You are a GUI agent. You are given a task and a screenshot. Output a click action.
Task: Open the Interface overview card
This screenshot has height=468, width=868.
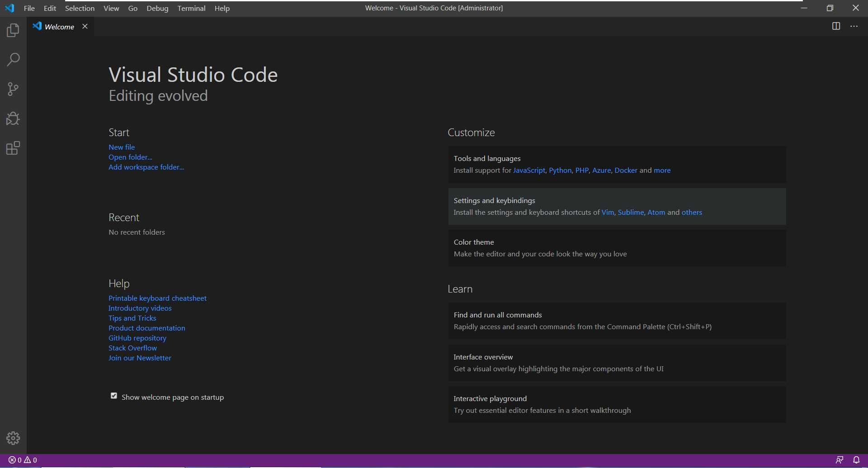tap(617, 363)
